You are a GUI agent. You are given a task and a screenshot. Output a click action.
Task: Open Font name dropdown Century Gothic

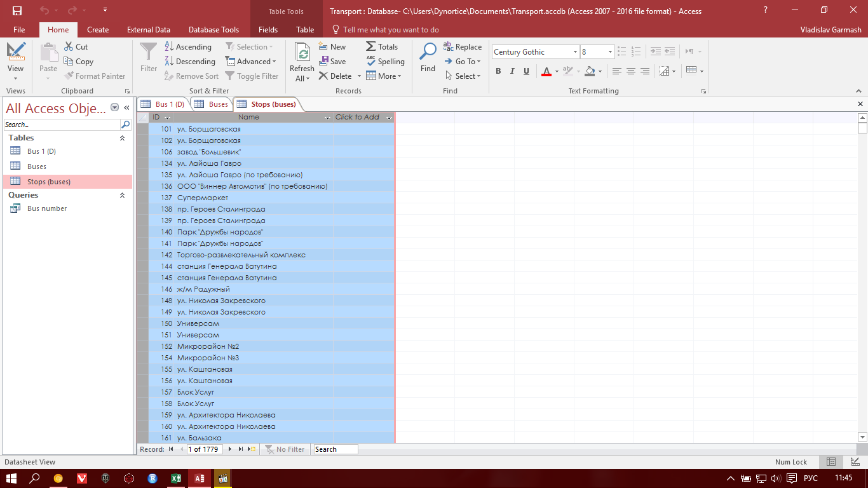click(x=575, y=52)
